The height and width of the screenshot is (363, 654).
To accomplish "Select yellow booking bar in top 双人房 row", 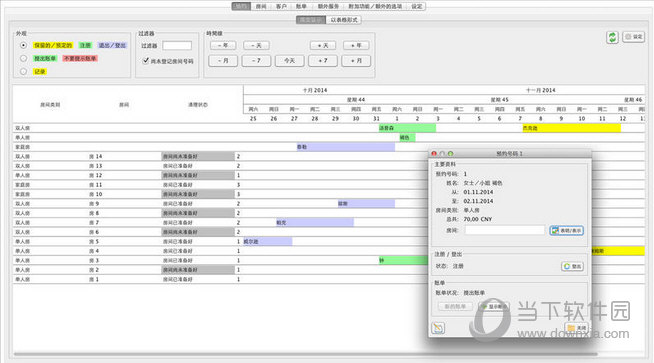I will pos(571,128).
